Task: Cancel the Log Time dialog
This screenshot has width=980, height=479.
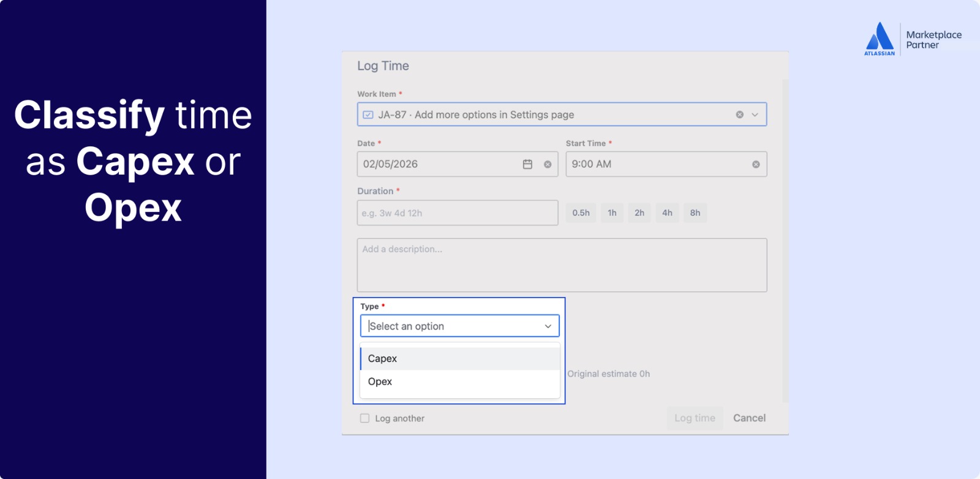Action: (749, 418)
